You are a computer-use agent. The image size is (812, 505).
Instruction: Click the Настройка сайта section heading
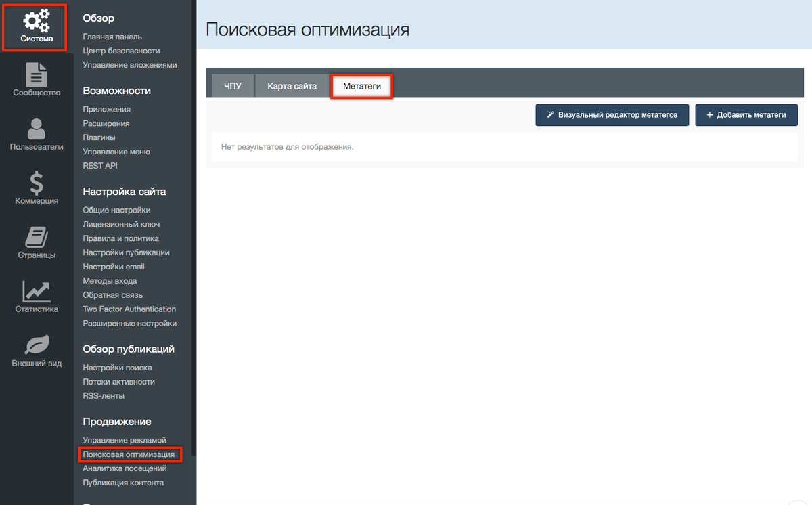click(124, 192)
